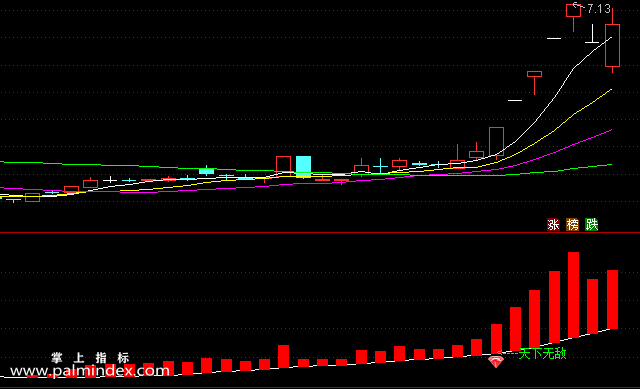
Task: Click the 掌上指标 text label
Action: pyautogui.click(x=90, y=358)
